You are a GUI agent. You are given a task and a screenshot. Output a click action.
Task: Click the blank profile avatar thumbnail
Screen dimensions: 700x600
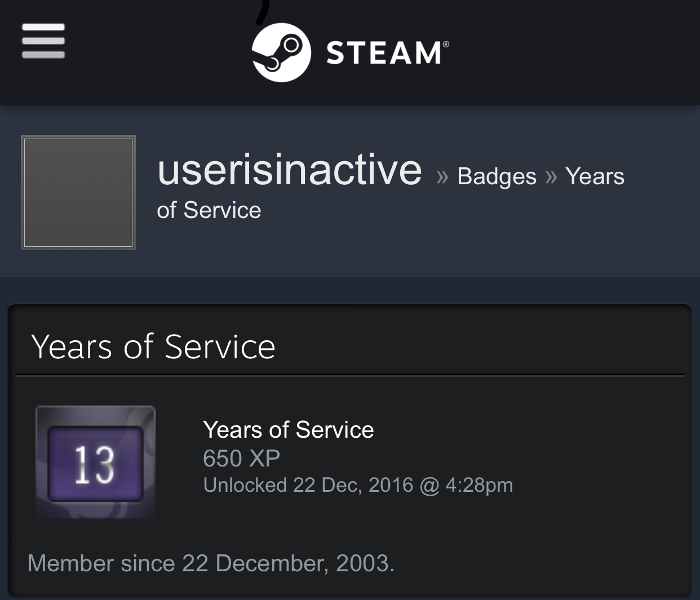click(x=78, y=192)
